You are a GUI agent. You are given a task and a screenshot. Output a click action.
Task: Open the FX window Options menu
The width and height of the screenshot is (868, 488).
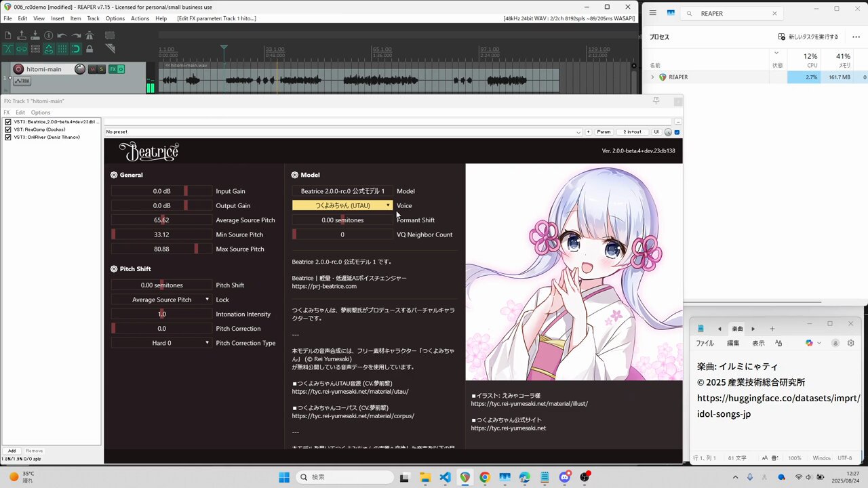41,113
